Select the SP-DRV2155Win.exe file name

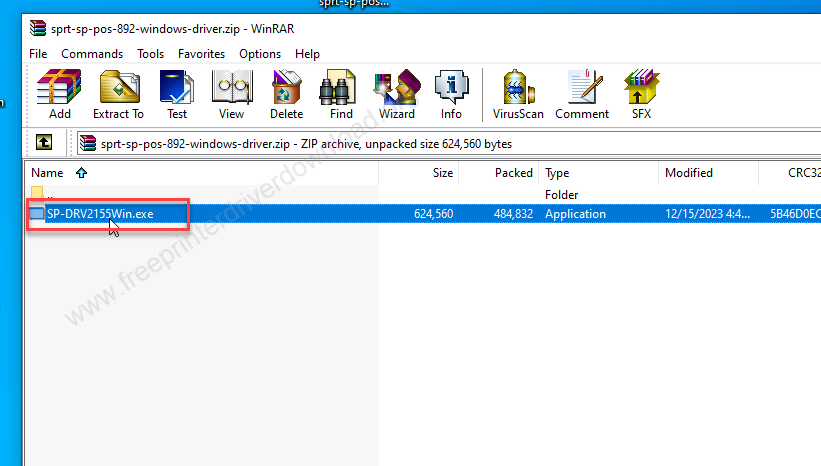click(x=100, y=214)
